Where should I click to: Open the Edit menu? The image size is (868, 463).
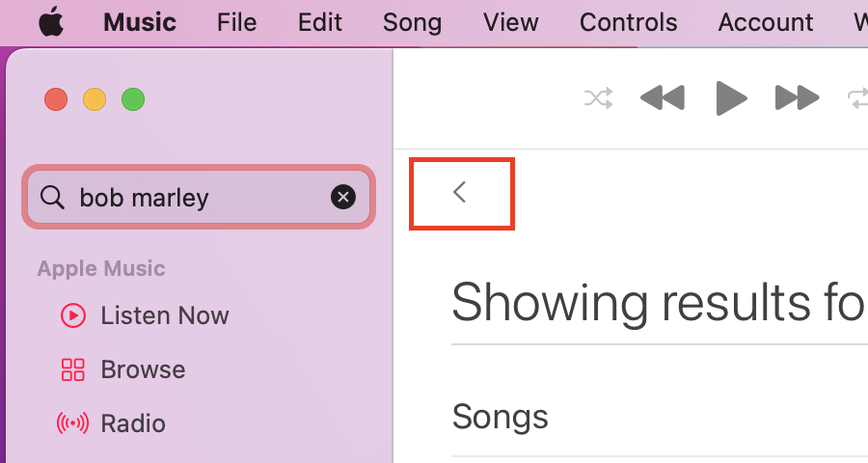tap(320, 23)
